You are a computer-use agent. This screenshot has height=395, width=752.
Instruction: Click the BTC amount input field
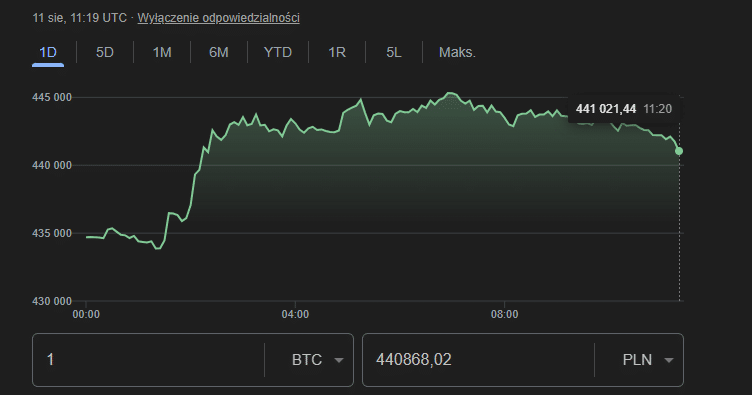point(148,360)
